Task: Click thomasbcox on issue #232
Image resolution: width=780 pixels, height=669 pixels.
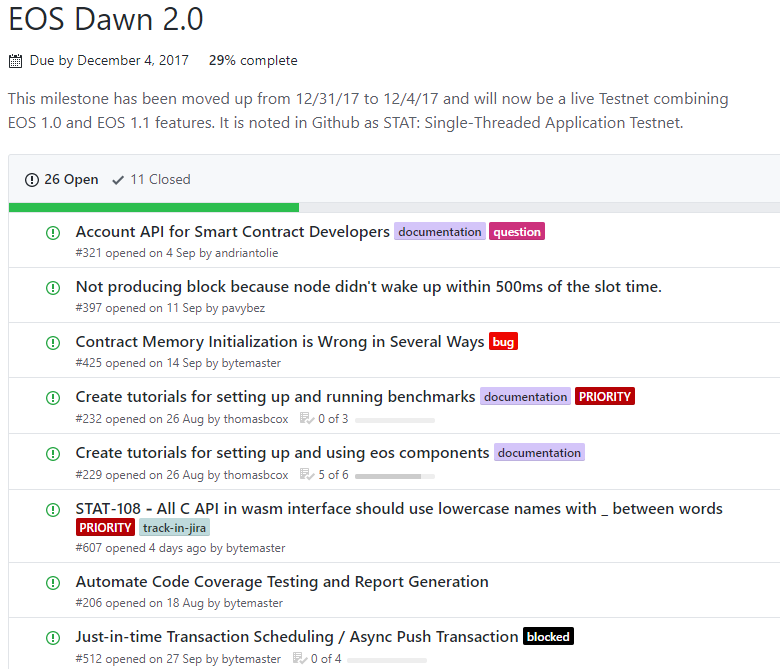Action: pyautogui.click(x=256, y=419)
